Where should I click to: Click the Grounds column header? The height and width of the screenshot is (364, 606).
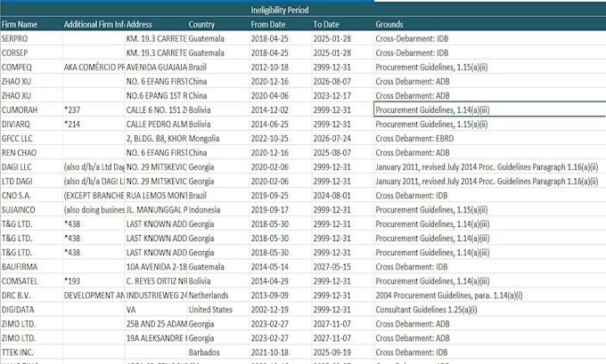[x=490, y=24]
